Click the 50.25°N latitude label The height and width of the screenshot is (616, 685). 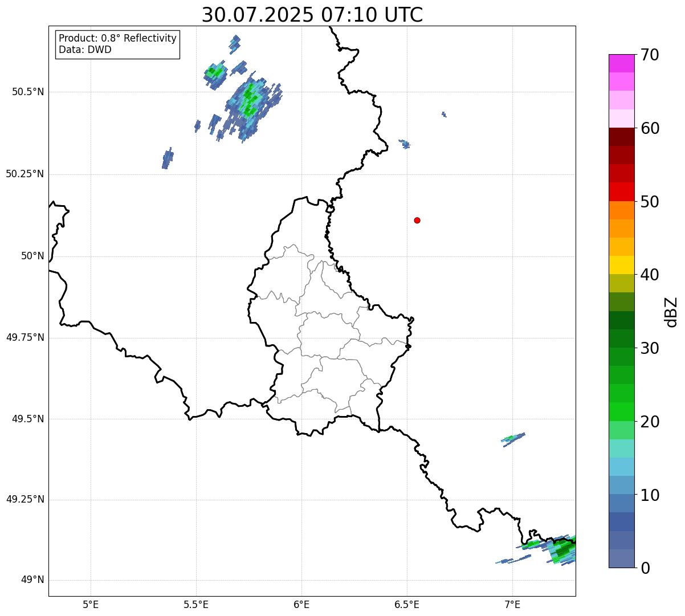click(25, 174)
